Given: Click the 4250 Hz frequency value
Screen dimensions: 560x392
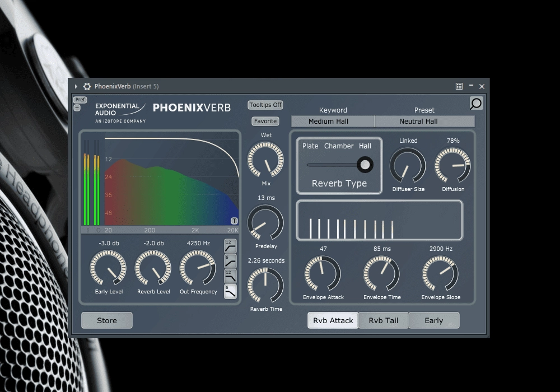Looking at the screenshot, I should pos(198,243).
